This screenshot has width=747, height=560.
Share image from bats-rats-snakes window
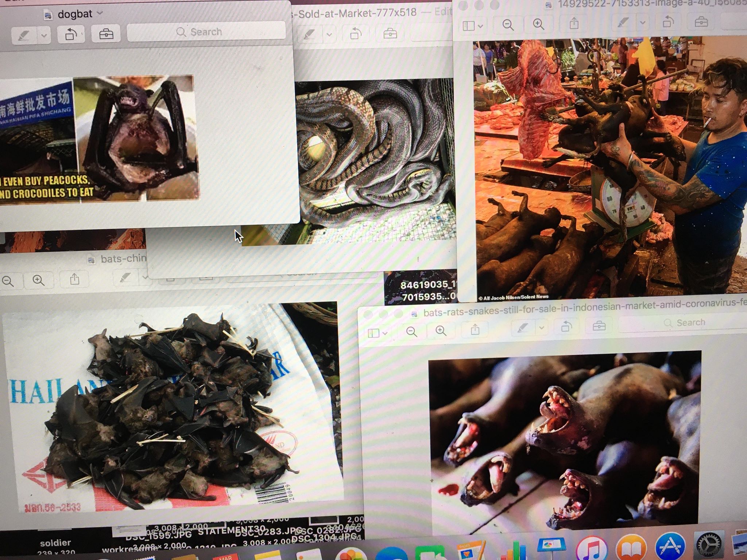click(475, 330)
